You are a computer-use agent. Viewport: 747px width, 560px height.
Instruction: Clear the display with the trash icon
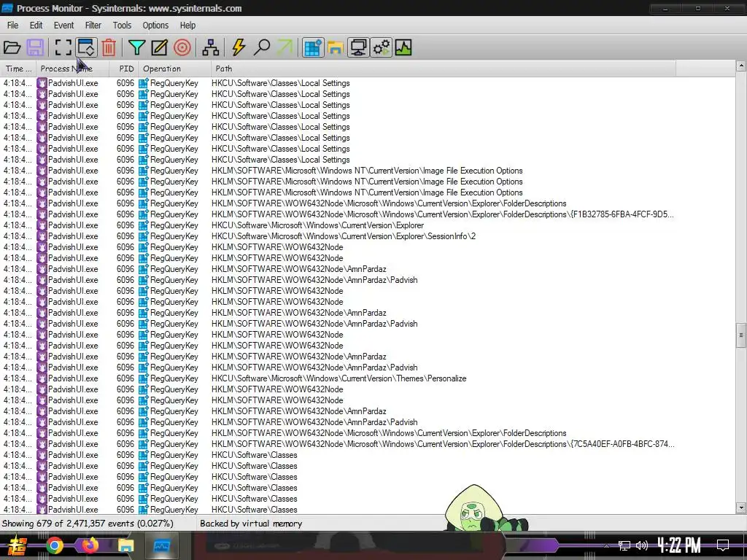109,47
